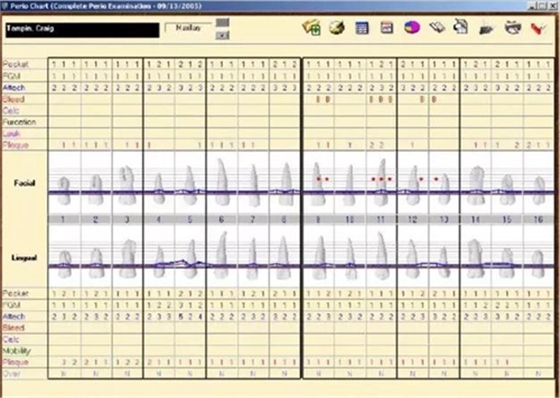The height and width of the screenshot is (398, 560).
Task: Click the gold disc toolbar icon
Action: [337, 28]
